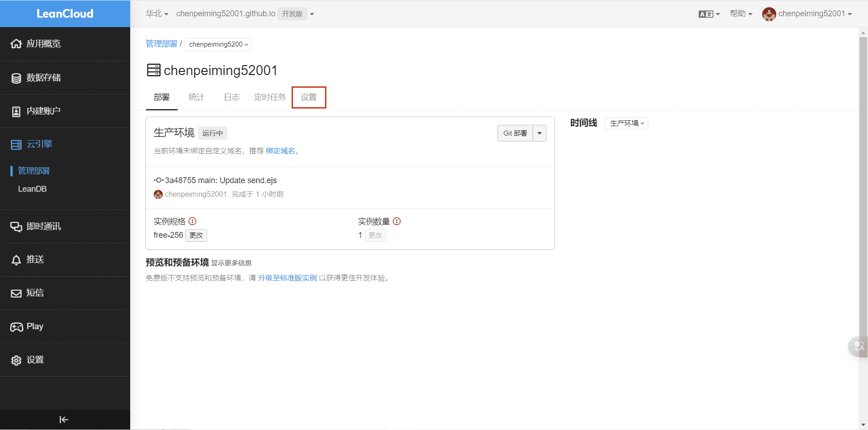This screenshot has width=868, height=430.
Task: Open 推送 bell icon in sidebar
Action: tap(16, 260)
